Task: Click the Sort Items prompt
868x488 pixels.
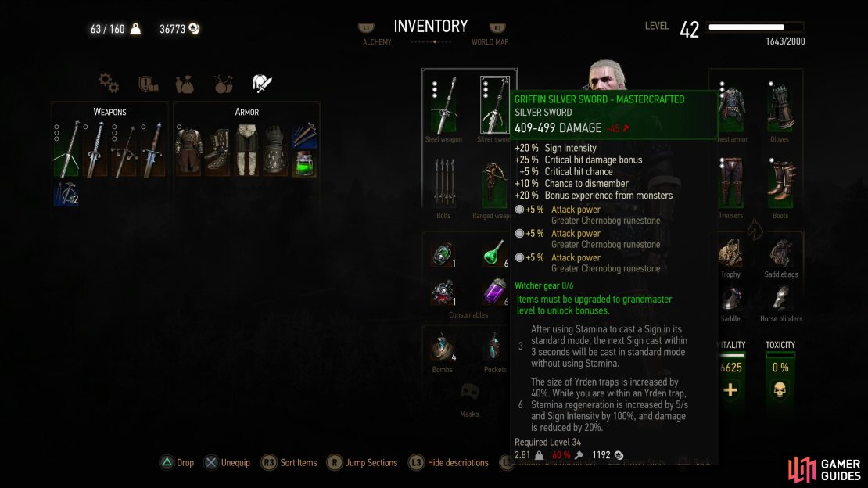Action: coord(289,462)
